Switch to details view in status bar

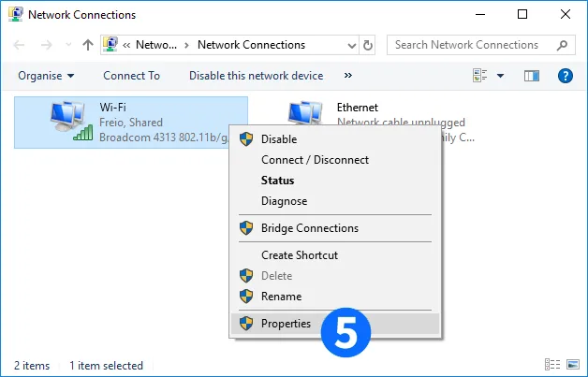552,364
